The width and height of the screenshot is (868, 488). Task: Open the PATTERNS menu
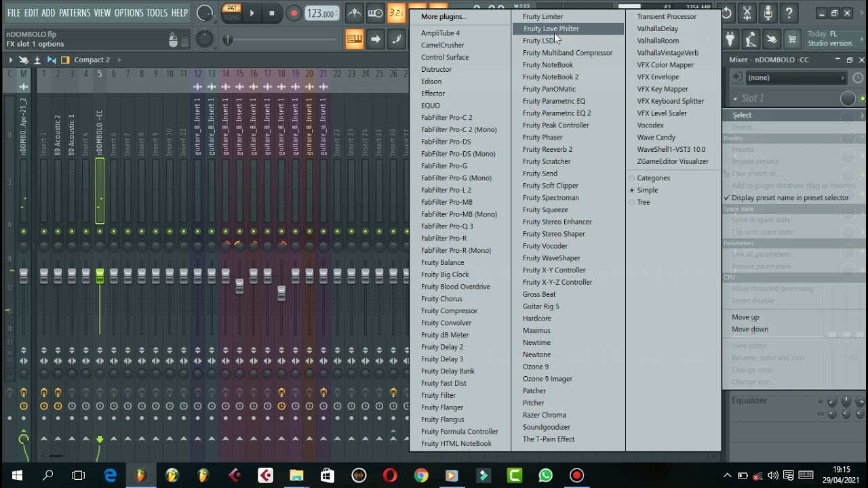click(x=75, y=13)
